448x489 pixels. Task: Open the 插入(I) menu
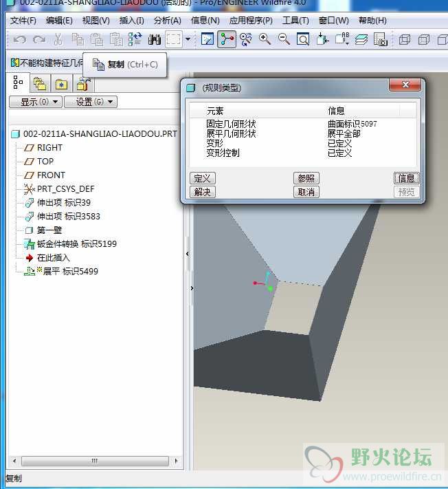point(132,21)
